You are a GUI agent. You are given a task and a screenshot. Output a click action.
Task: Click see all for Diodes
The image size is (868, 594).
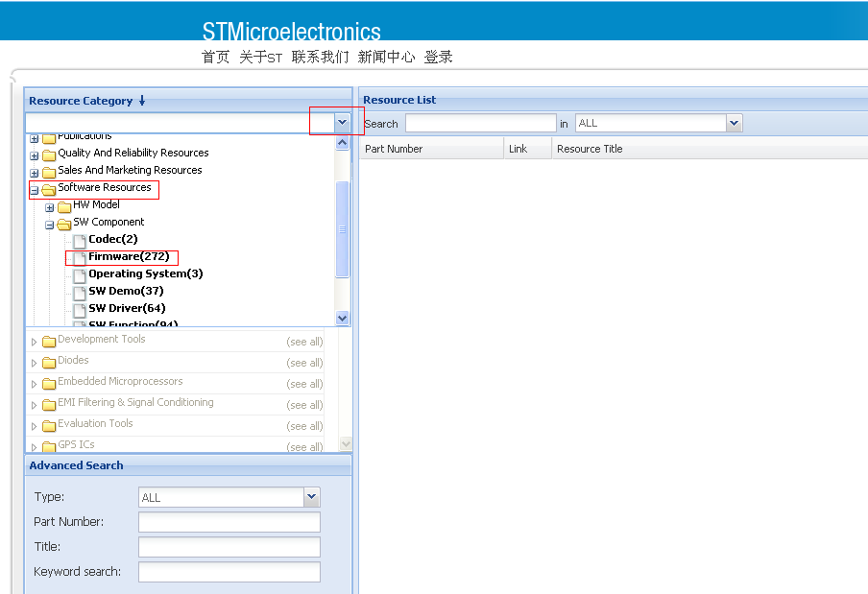[x=304, y=363]
